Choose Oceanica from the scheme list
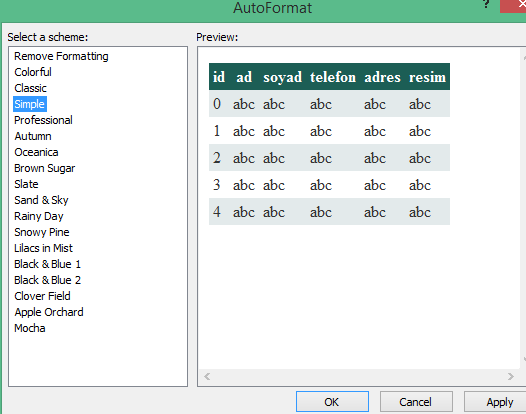526x414 pixels. point(36,152)
